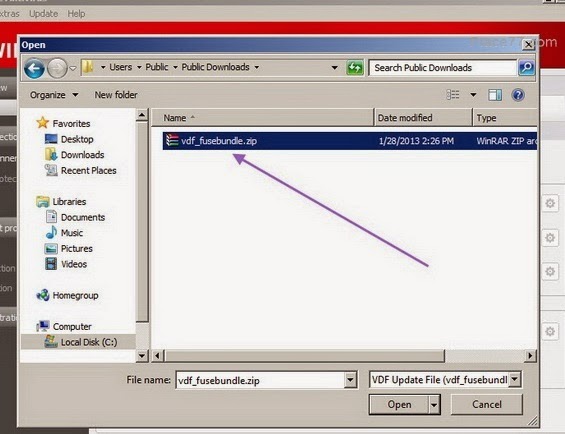Viewport: 565px width, 434px height.
Task: Click the bottom gear icon in Avira window
Action: coord(550,331)
